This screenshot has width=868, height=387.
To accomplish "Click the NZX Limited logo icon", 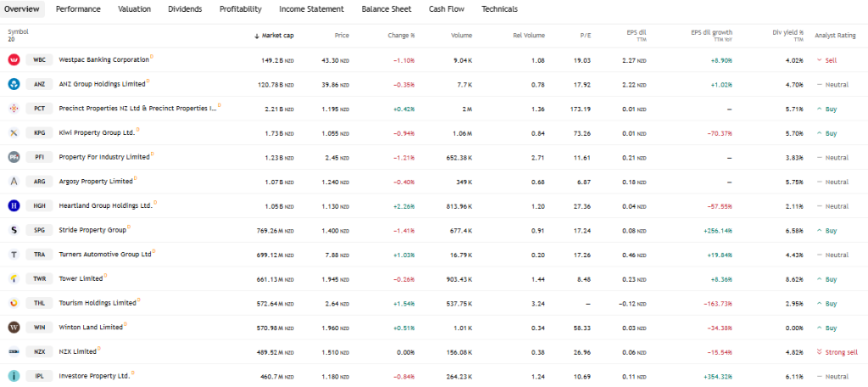I will pyautogui.click(x=14, y=352).
